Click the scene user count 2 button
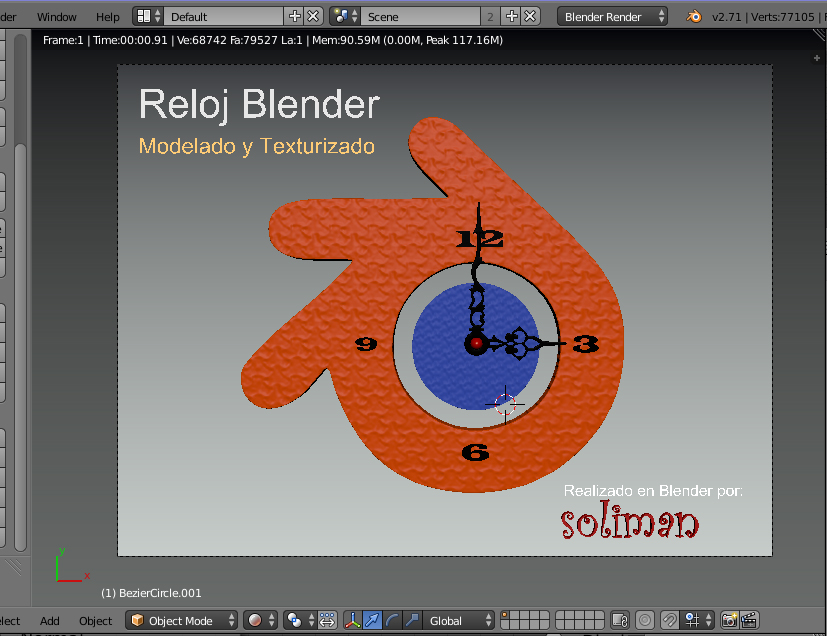 click(x=490, y=16)
